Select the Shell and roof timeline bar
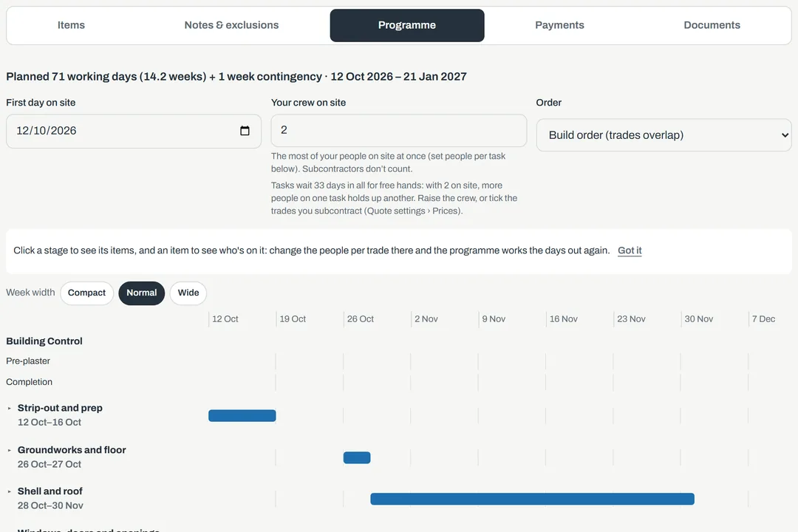Viewport: 798px width, 532px height. point(532,499)
